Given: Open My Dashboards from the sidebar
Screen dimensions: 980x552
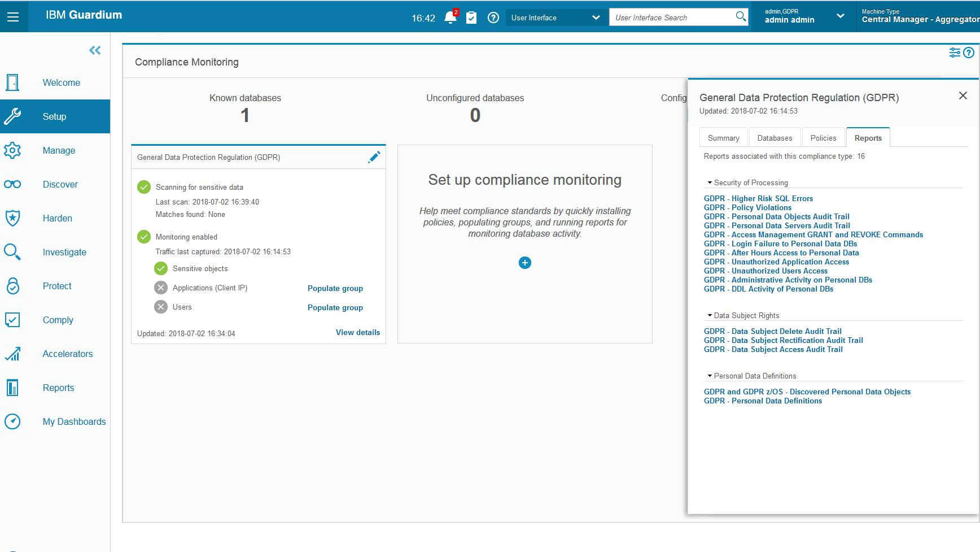Looking at the screenshot, I should 74,421.
